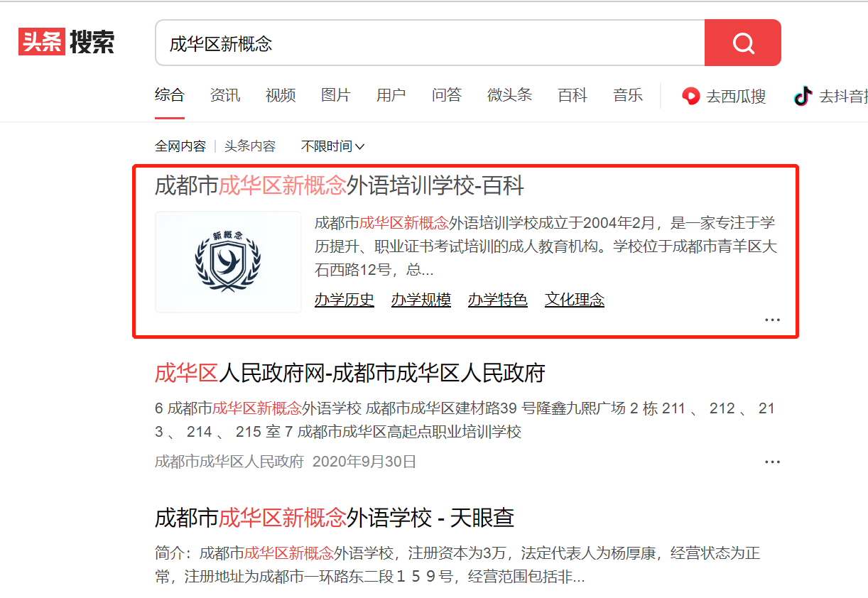Open more options for the 百科 result
Viewport: 868px width, 598px height.
click(772, 320)
